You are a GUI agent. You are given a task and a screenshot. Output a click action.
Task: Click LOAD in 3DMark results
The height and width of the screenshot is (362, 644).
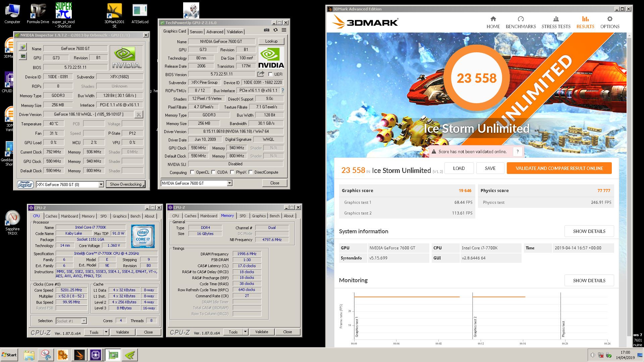(459, 168)
